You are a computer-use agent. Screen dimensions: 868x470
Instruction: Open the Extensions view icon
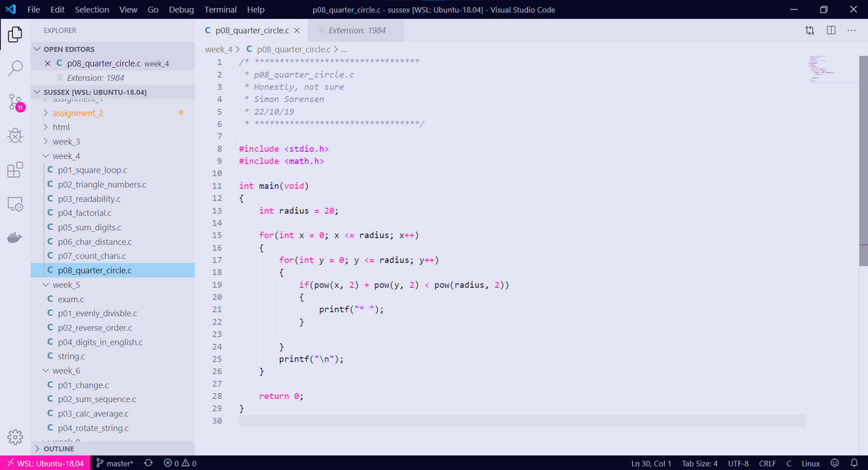15,170
